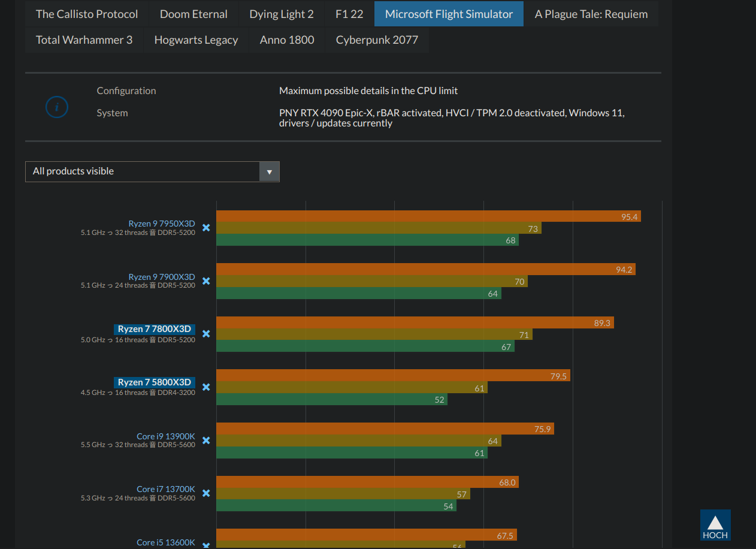Click the Core i7 13700K link
The height and width of the screenshot is (549, 756).
click(x=166, y=489)
